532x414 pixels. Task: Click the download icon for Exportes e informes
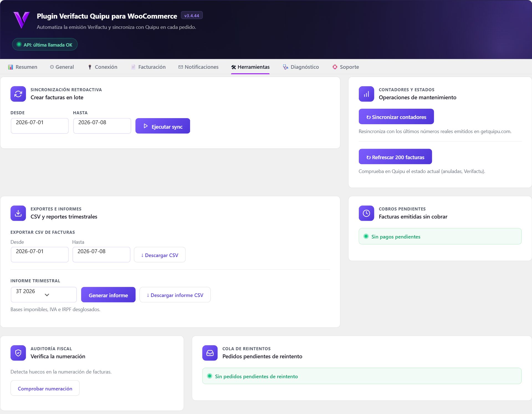pyautogui.click(x=18, y=213)
